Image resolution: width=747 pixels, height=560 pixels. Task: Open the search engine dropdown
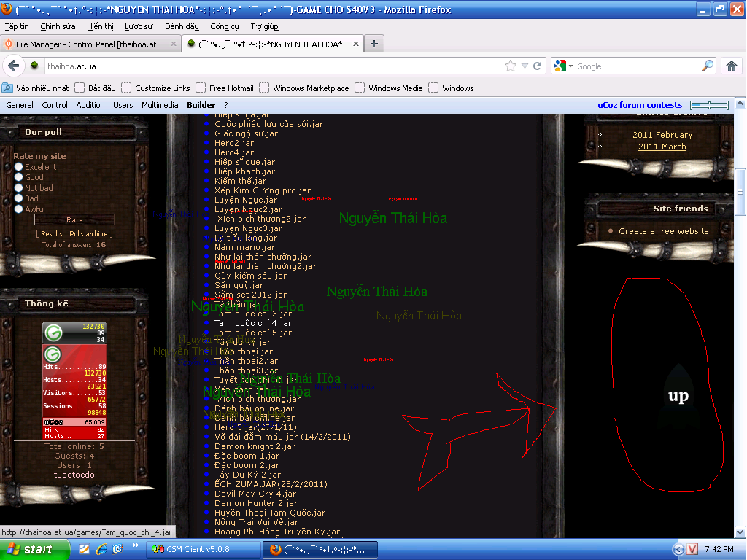[x=563, y=66]
